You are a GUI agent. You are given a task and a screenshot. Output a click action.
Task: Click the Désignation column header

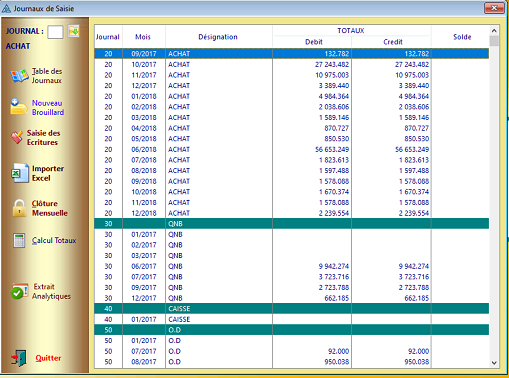[x=218, y=37]
